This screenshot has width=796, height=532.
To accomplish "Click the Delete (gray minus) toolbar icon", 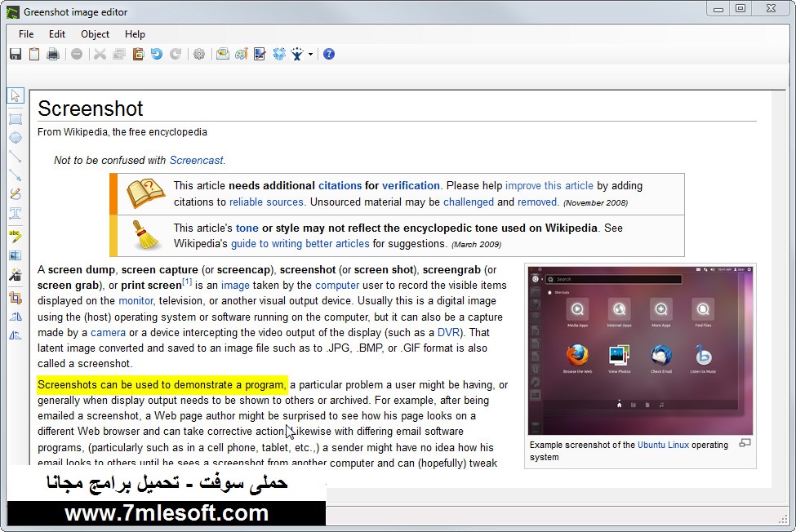I will [77, 54].
